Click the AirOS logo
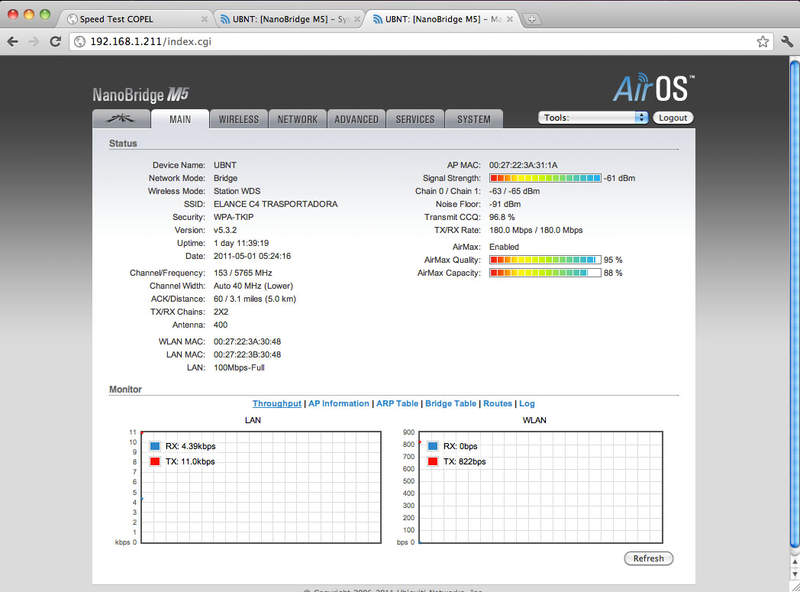Screen dimensions: 800x592 [653, 88]
